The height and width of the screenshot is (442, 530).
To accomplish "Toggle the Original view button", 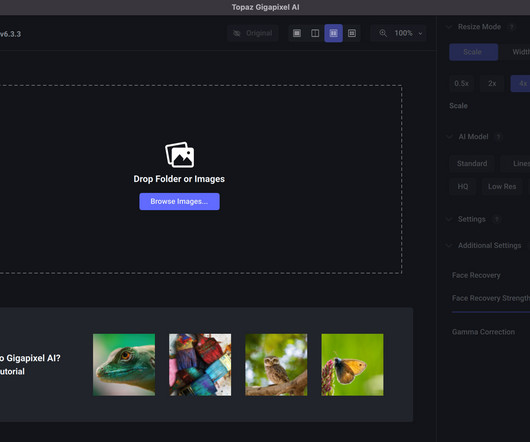I will click(253, 33).
